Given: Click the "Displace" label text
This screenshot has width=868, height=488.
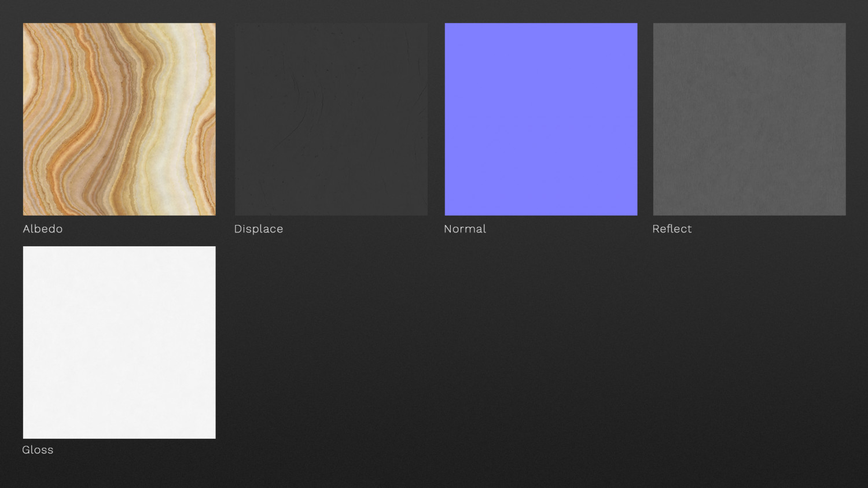Looking at the screenshot, I should 259,229.
